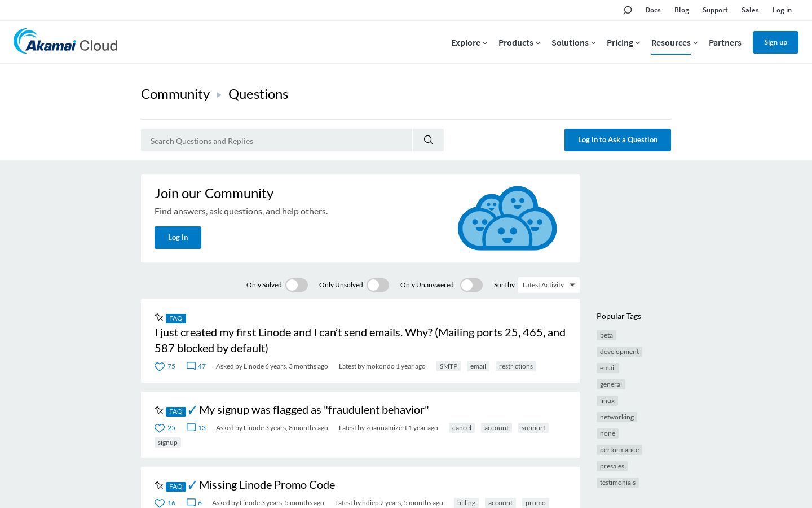
Task: Click the FAQ badge on fraudulent behavior question
Action: coord(176,411)
